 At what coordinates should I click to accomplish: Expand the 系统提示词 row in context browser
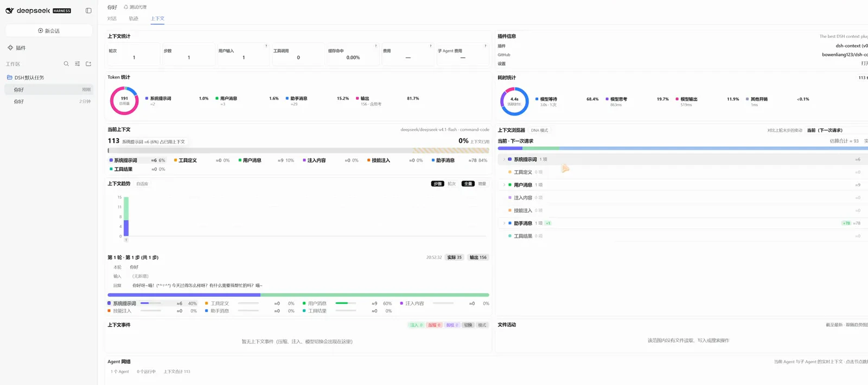(x=504, y=159)
